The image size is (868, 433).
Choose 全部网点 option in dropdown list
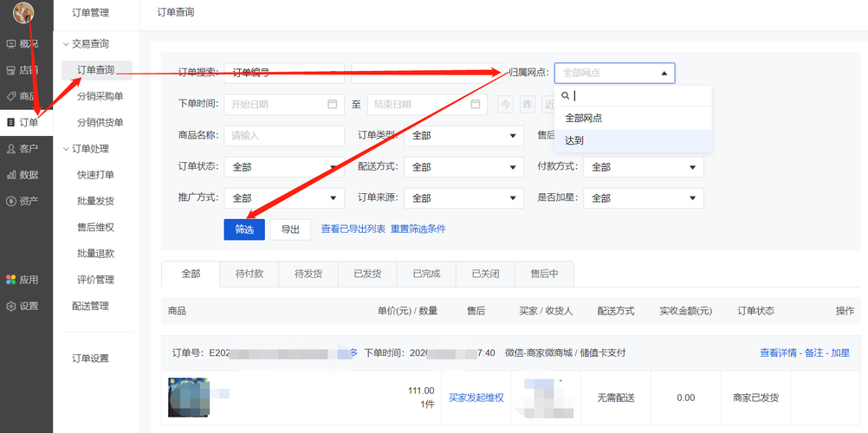632,118
